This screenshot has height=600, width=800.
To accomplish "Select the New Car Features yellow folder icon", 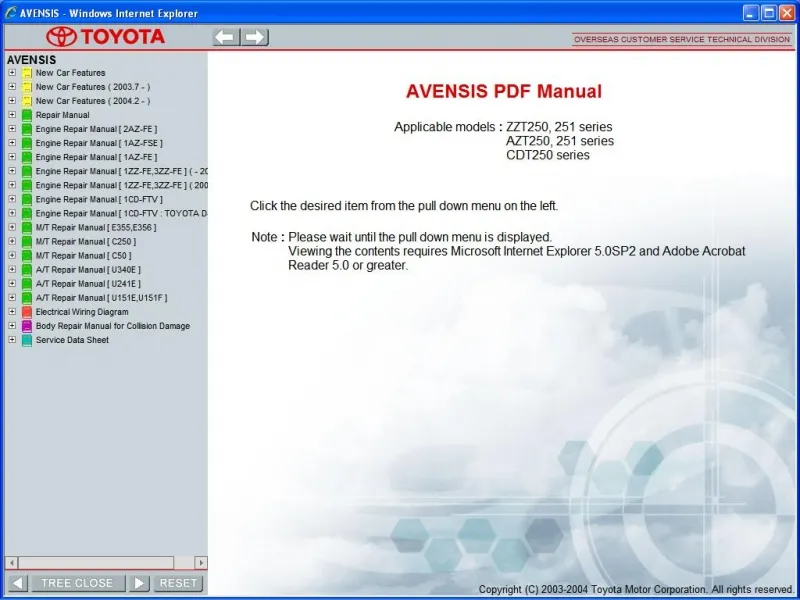I will (x=26, y=72).
